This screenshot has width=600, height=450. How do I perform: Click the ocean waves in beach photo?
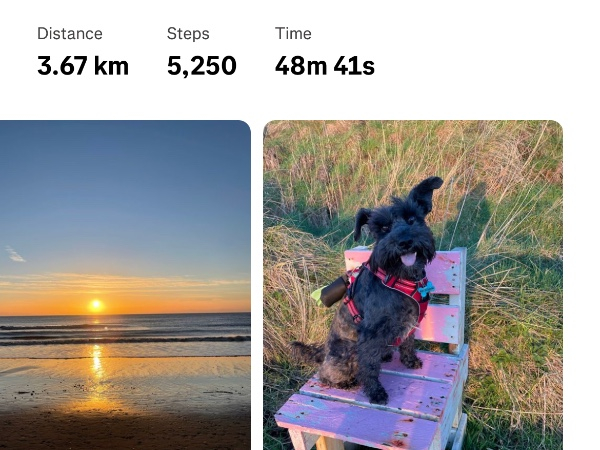point(125,331)
